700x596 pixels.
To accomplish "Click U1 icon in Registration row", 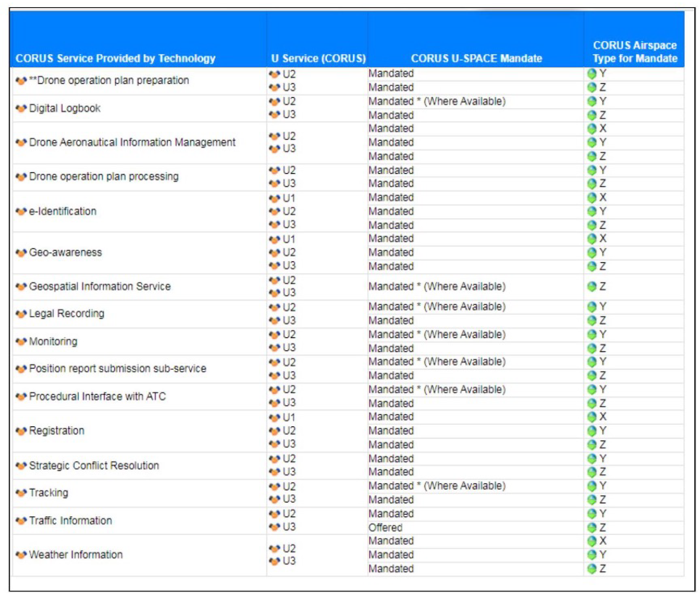I will pyautogui.click(x=274, y=418).
